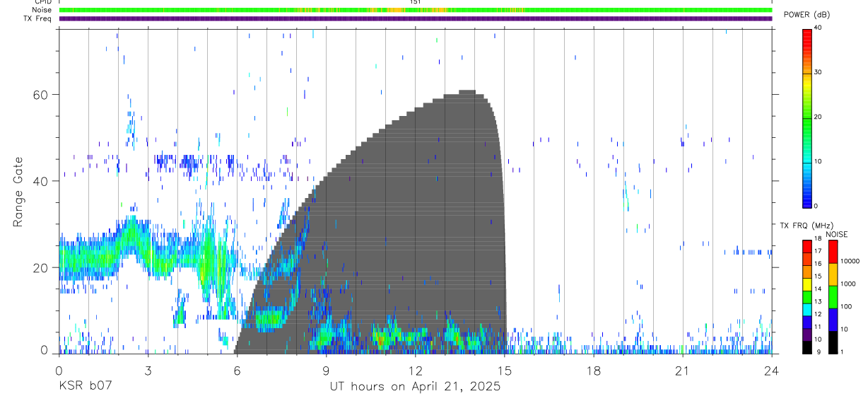
Task: Click the "3" tick on the UT hours axis
Action: tap(148, 370)
